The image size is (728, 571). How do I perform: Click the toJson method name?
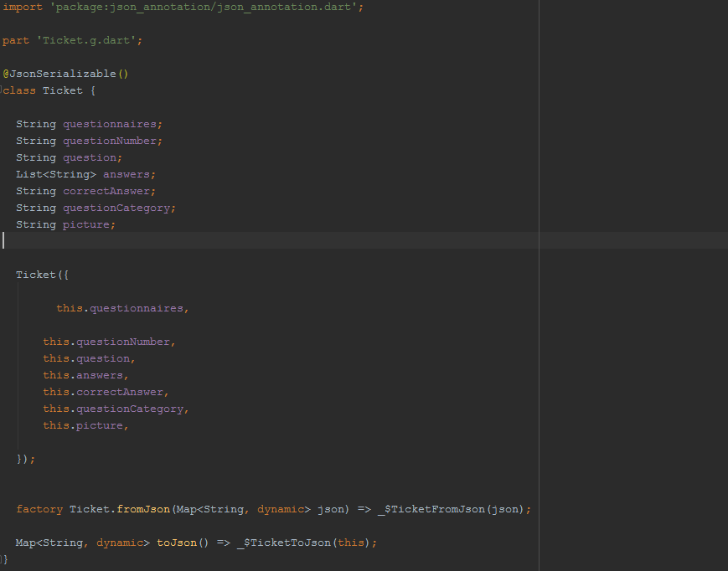tap(177, 543)
